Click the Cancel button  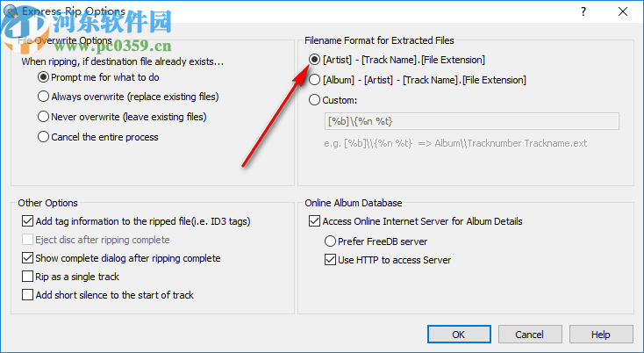(x=530, y=335)
